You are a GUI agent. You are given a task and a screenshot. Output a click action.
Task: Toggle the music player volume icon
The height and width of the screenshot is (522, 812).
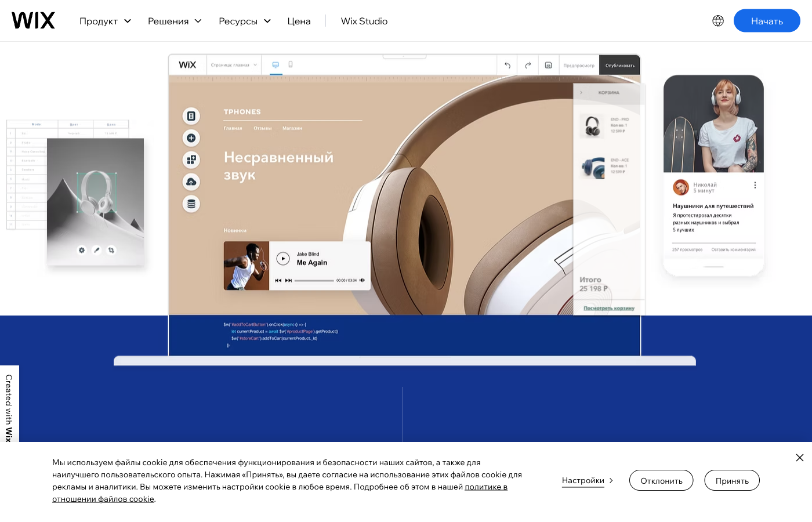click(362, 280)
